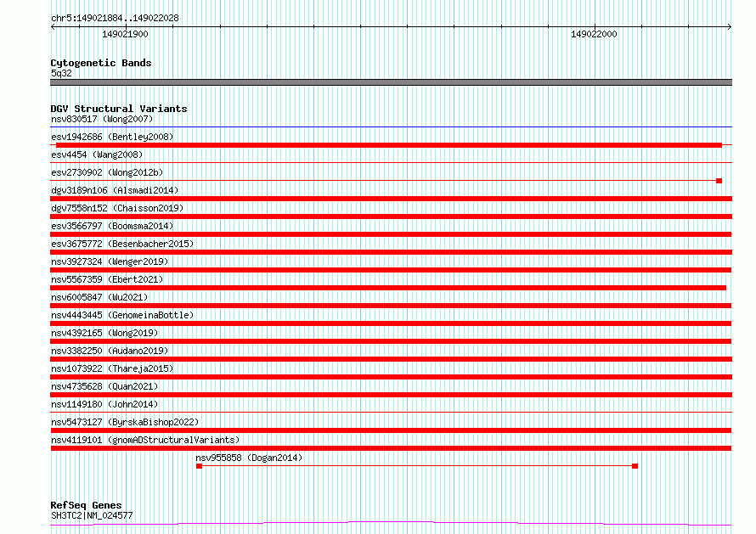Click the red bar of nsv3927324
The image size is (756, 534).
(391, 270)
